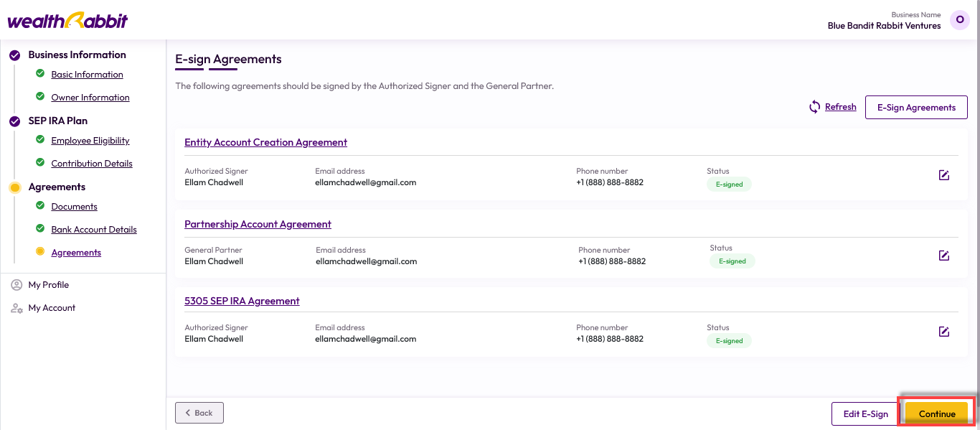This screenshot has width=980, height=430.
Task: Click the My Account gear-person icon
Action: pos(17,308)
